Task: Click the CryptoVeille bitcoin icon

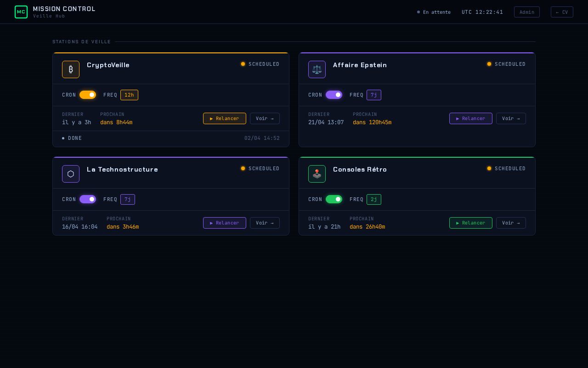Action: (71, 69)
